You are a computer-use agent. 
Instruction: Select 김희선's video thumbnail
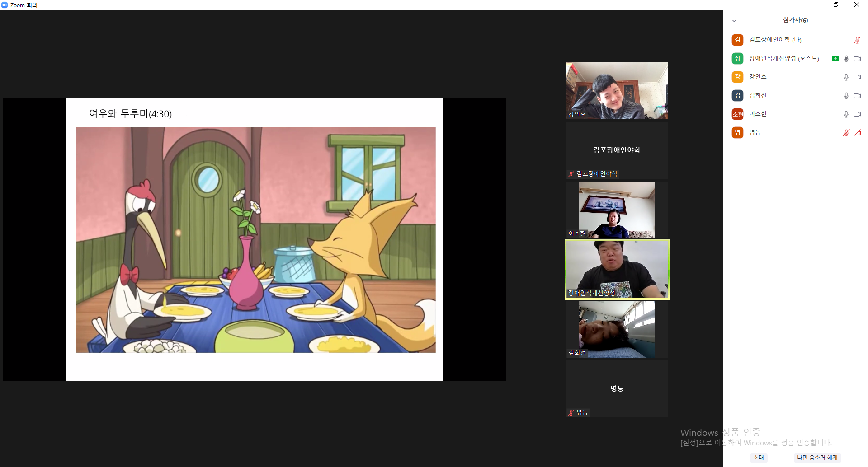617,329
